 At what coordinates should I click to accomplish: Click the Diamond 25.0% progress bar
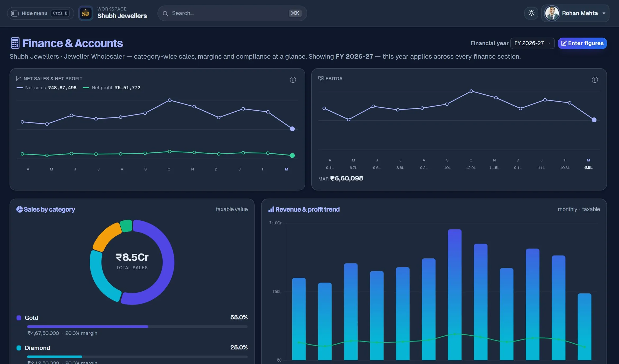(x=137, y=357)
